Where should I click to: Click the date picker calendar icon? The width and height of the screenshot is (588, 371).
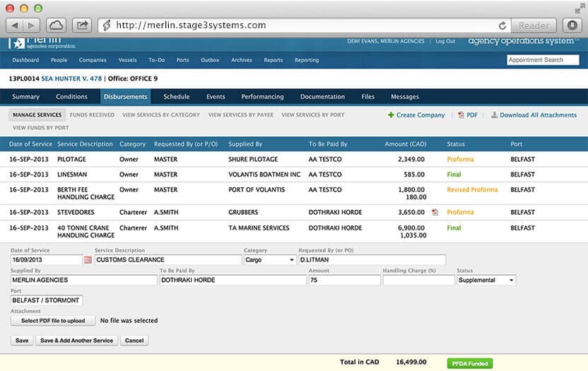point(88,260)
